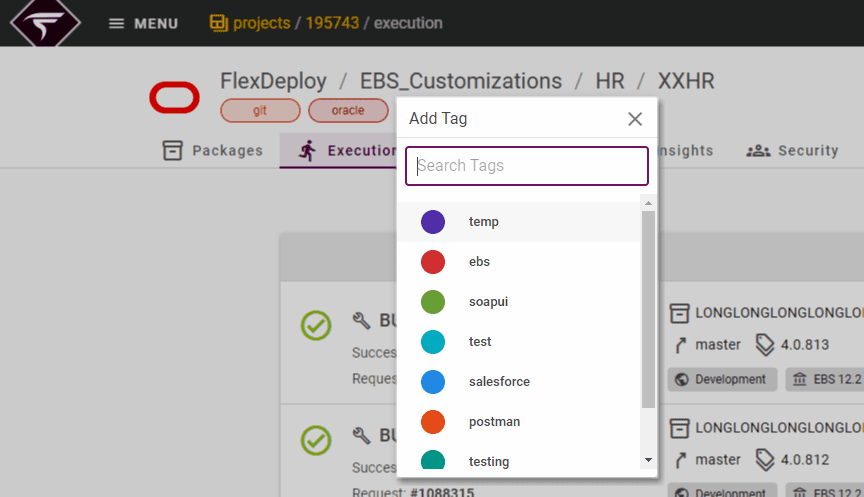Click the cyan test color circle
The image size is (864, 497).
click(x=433, y=342)
